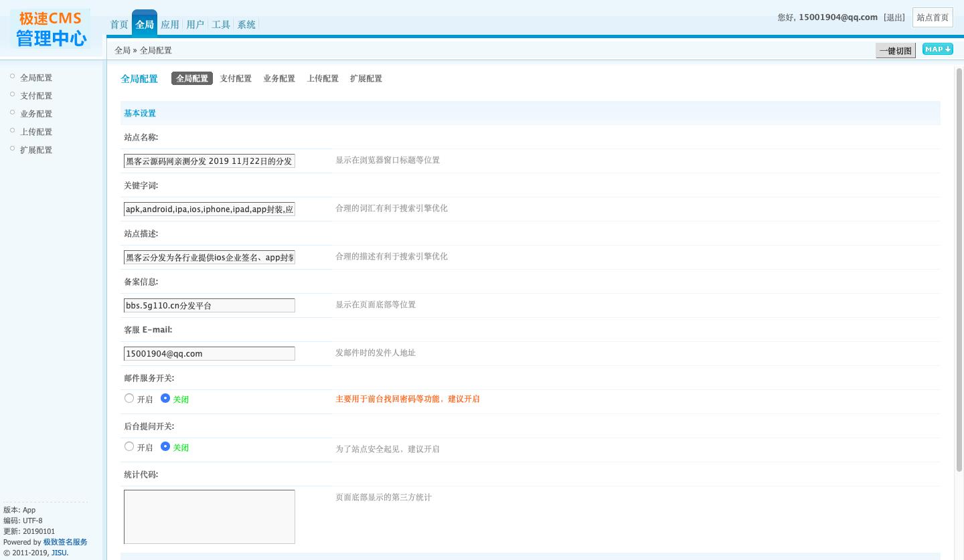Click the 退出 logout link

894,17
